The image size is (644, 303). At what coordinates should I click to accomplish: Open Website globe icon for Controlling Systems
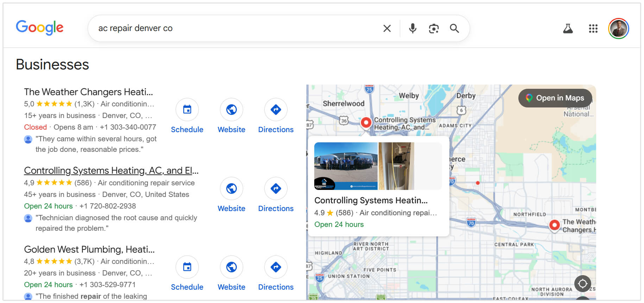[x=232, y=188]
